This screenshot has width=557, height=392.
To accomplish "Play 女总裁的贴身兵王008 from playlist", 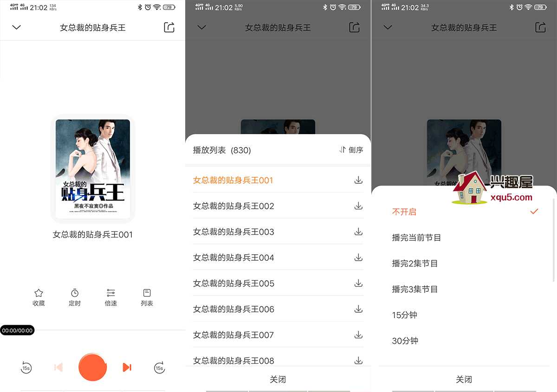I will (x=233, y=360).
